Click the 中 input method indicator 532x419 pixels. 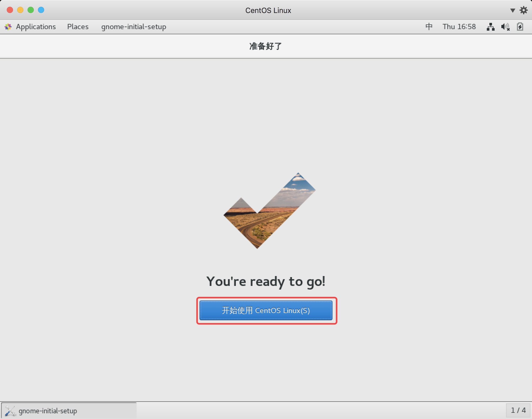tap(429, 27)
